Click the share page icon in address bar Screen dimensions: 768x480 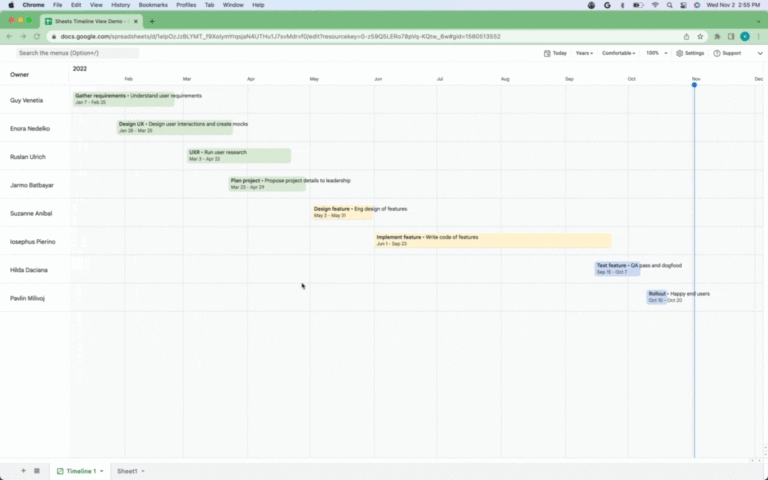[686, 36]
